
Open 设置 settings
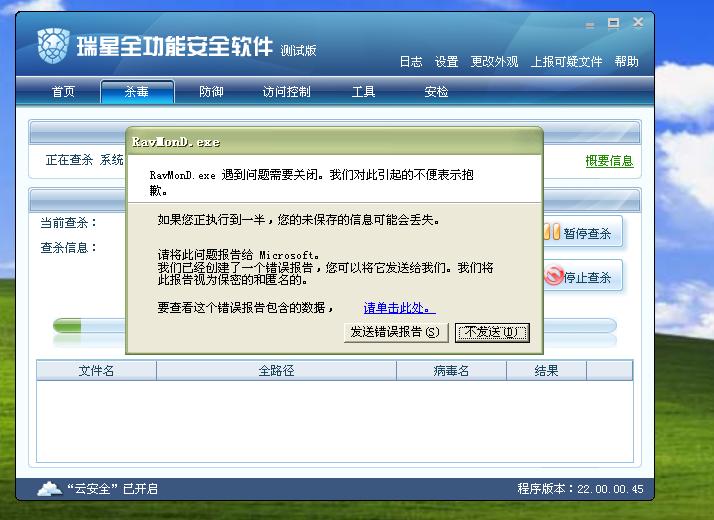(x=446, y=61)
